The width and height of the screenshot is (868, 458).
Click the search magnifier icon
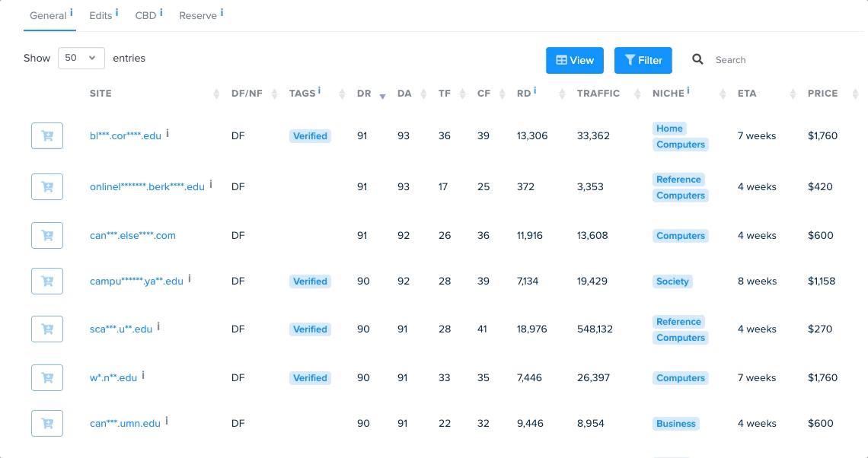(697, 60)
